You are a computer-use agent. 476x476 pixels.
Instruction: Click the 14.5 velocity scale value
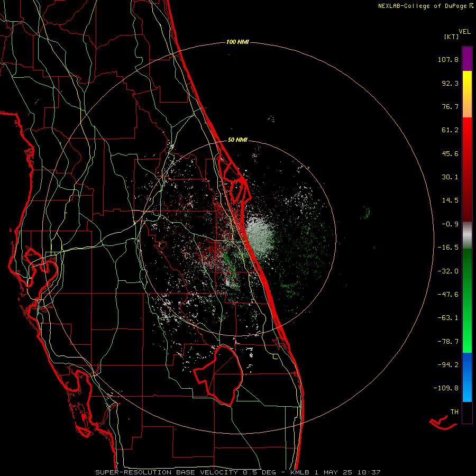click(450, 200)
